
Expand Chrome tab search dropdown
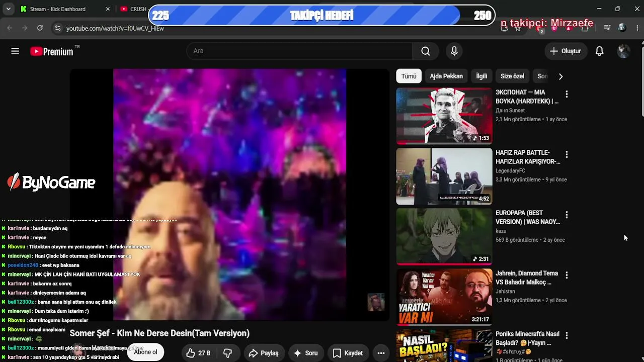pos(9,9)
